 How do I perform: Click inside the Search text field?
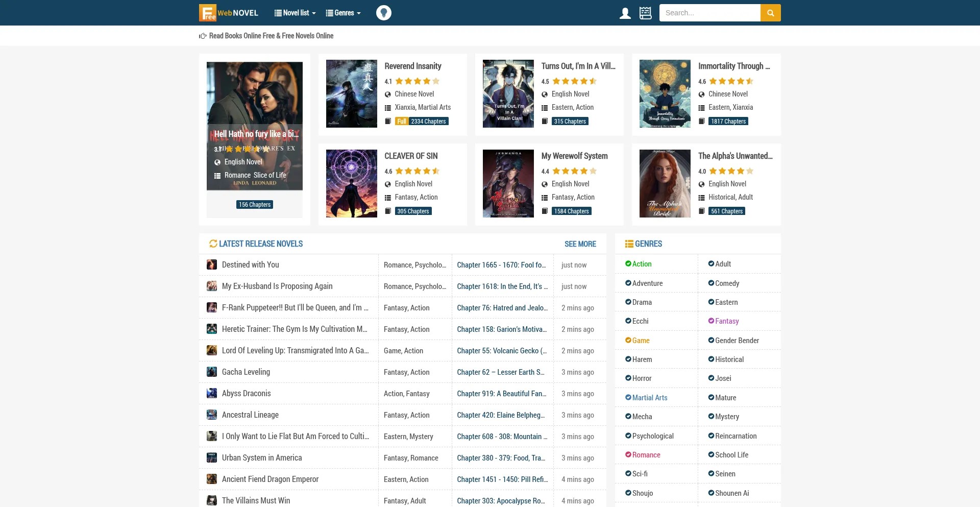pos(709,13)
